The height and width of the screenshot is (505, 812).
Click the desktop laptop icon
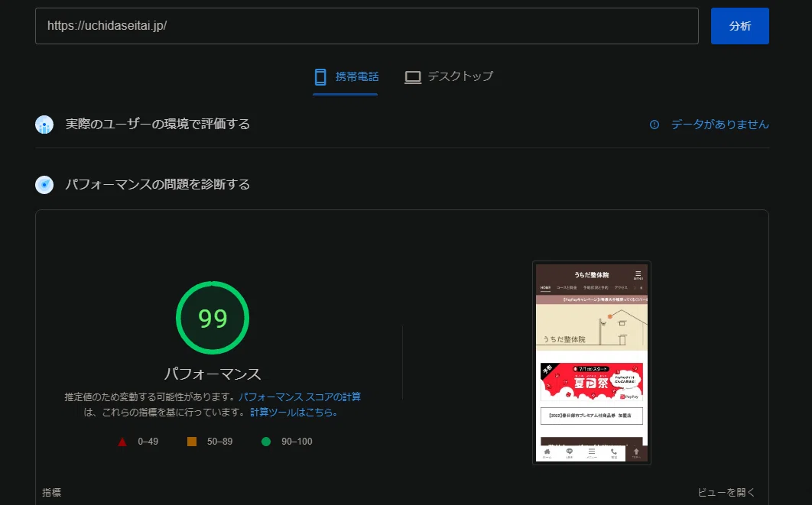click(413, 78)
